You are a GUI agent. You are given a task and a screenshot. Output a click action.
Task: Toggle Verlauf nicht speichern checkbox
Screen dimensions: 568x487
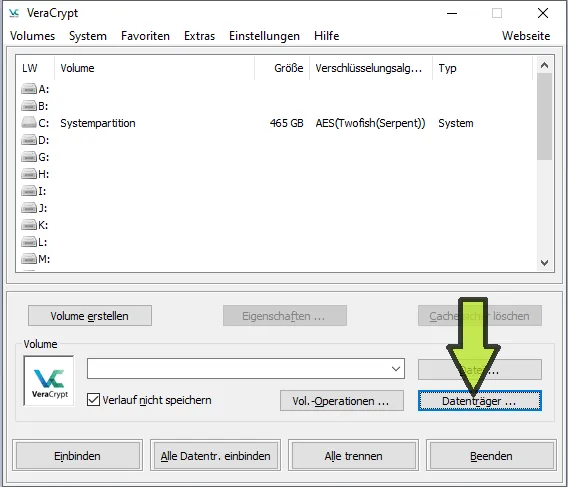tap(93, 400)
